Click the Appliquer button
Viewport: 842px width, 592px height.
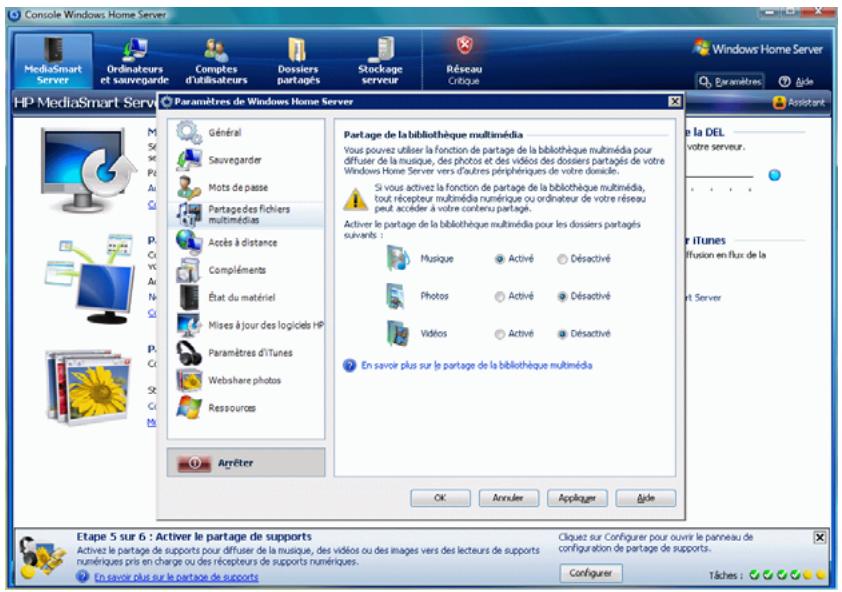coord(577,498)
